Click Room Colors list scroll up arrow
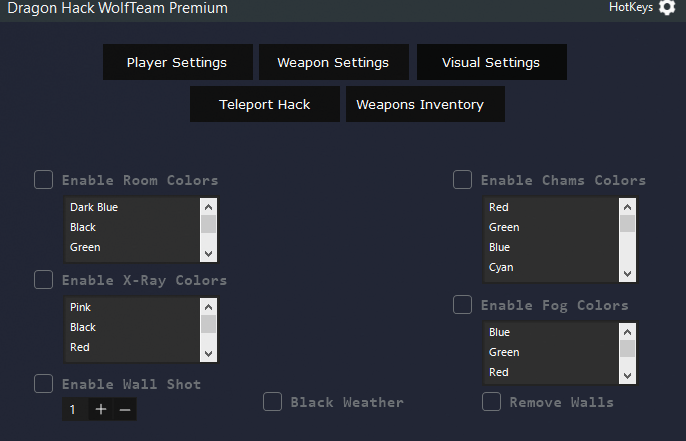The image size is (686, 441). pos(208,206)
